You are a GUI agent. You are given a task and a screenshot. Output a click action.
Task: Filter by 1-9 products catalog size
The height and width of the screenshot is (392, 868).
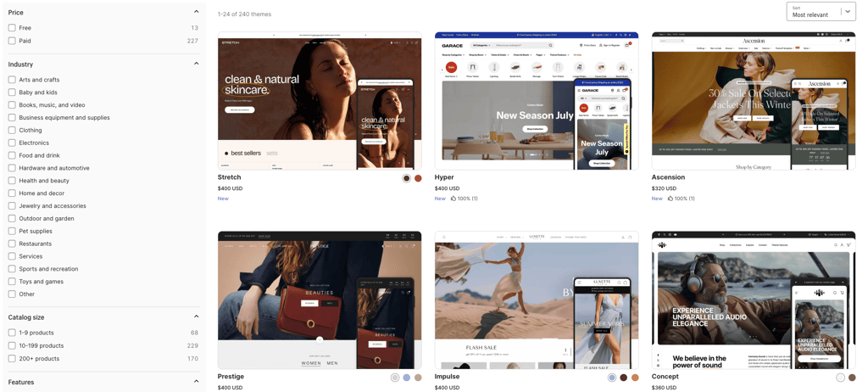pyautogui.click(x=12, y=333)
